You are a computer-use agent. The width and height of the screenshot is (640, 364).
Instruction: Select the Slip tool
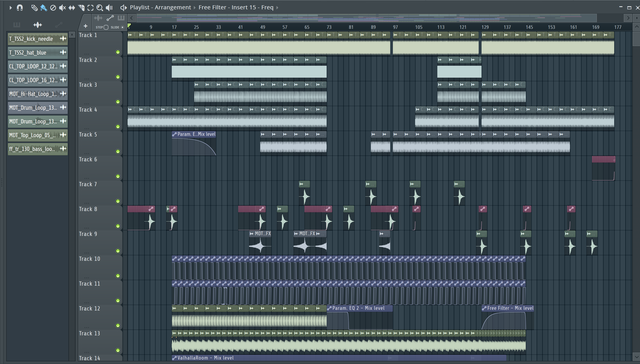[x=72, y=8]
